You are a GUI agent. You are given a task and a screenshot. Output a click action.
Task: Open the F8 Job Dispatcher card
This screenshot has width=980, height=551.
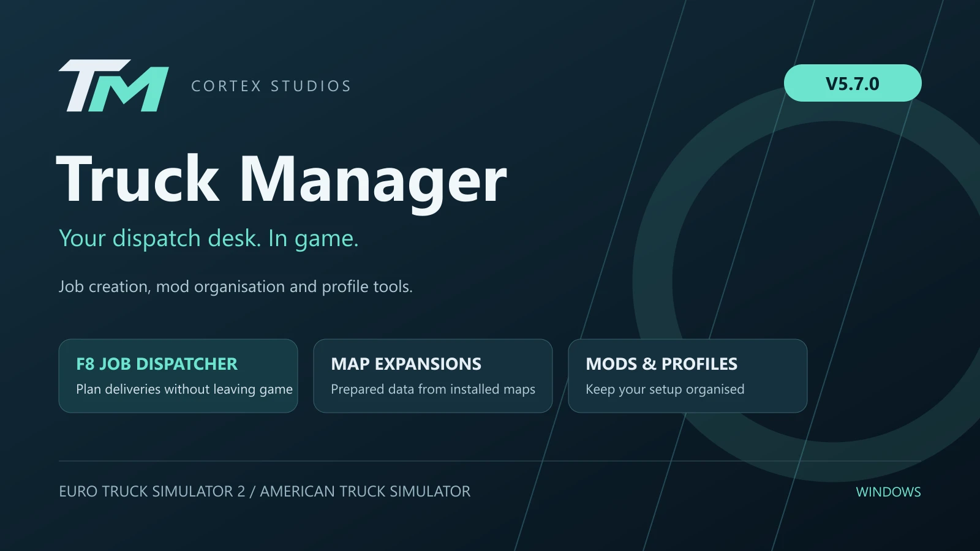(178, 376)
